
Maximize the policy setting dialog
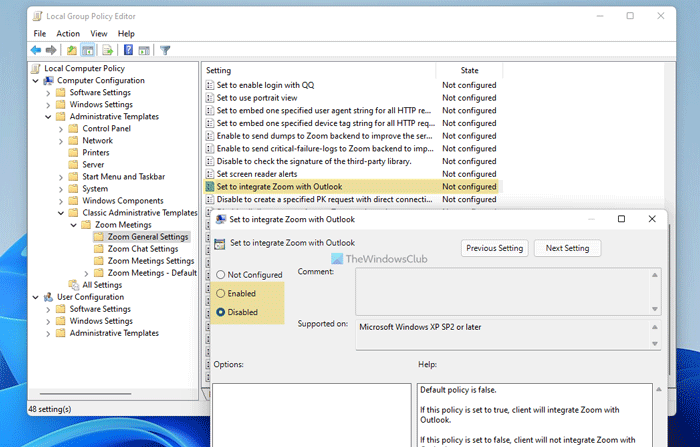click(x=621, y=219)
